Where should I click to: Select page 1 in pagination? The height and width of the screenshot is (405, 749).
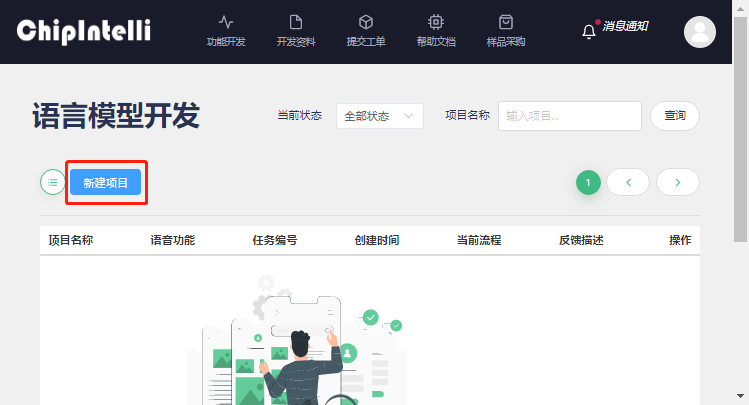[588, 182]
